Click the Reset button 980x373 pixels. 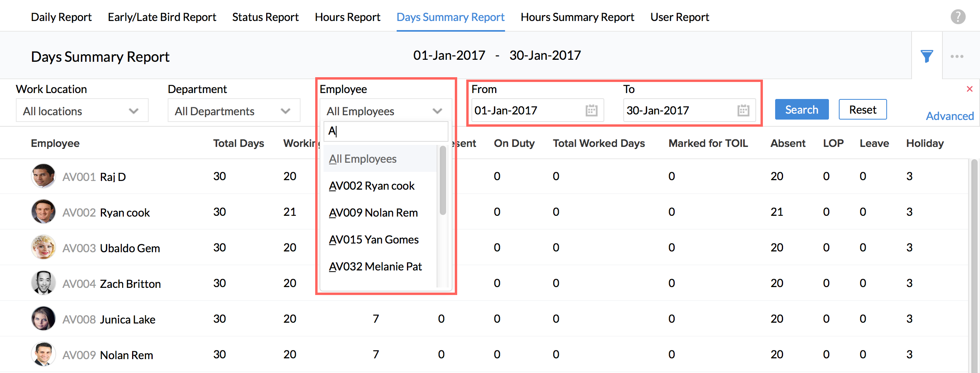click(x=863, y=110)
